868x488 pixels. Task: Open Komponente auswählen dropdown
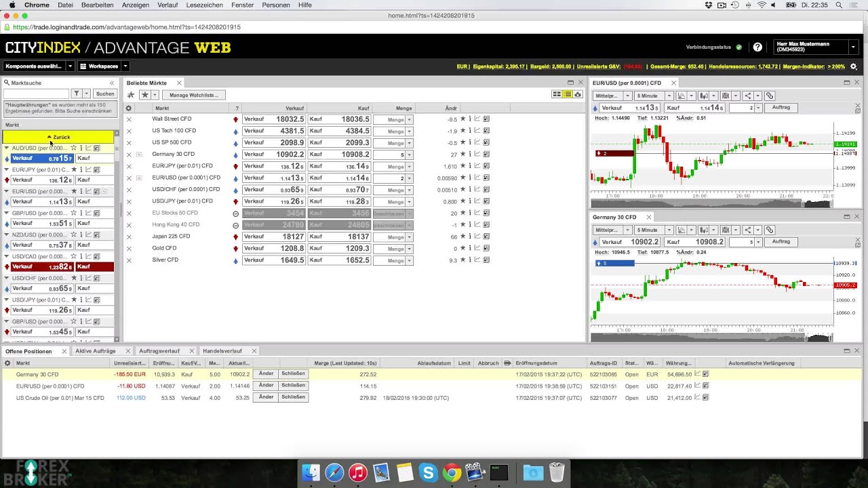[x=39, y=66]
